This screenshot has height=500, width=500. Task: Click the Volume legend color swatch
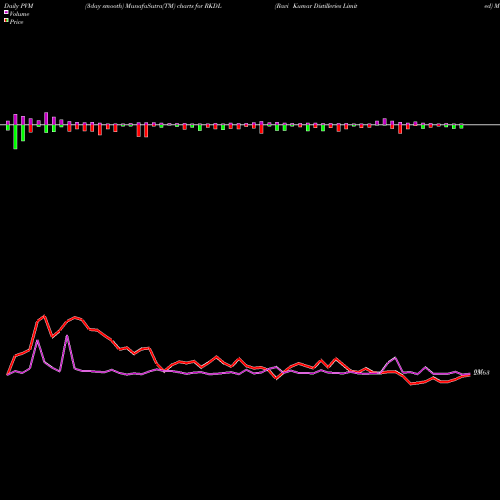(6, 13)
